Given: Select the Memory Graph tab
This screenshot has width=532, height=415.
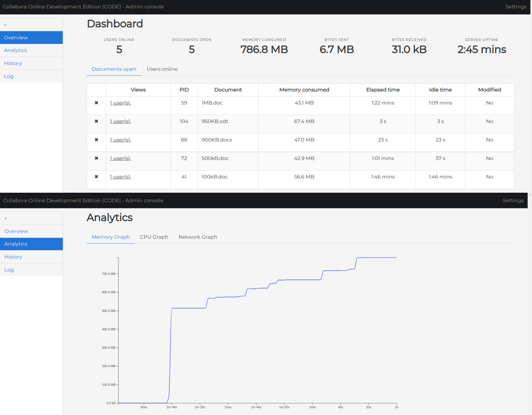Looking at the screenshot, I should 111,237.
